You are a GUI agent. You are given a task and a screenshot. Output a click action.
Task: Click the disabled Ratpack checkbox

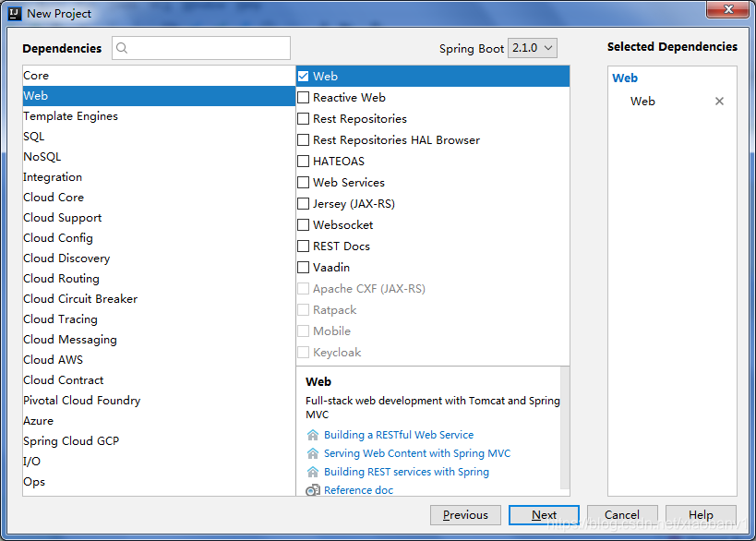[x=304, y=309]
